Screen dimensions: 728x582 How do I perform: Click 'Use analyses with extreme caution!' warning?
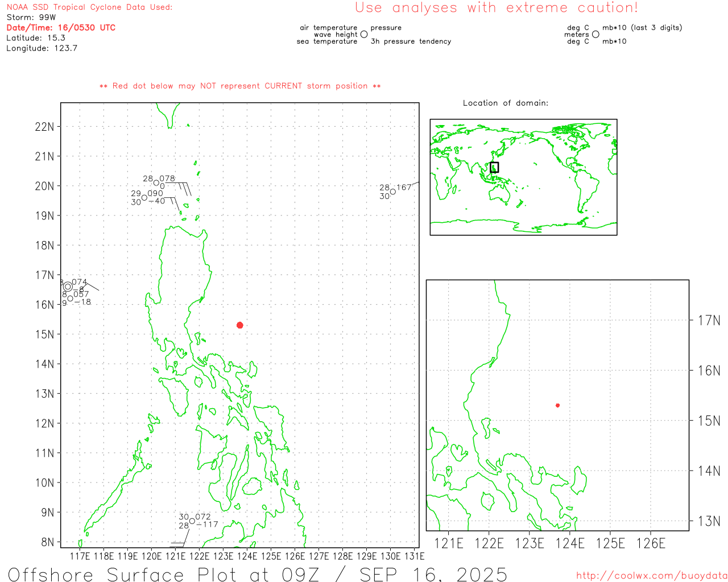tap(497, 8)
